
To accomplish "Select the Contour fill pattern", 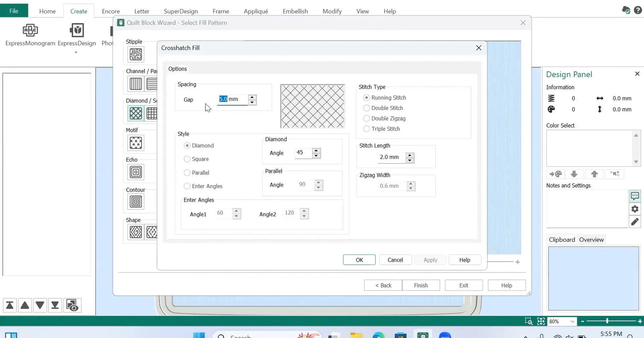I will (x=135, y=202).
